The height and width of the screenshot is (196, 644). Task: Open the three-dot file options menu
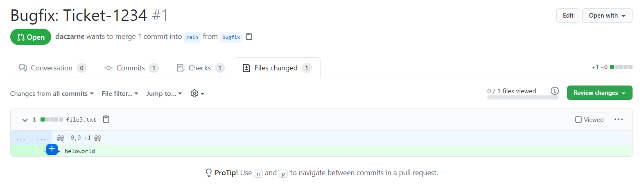[x=619, y=119]
